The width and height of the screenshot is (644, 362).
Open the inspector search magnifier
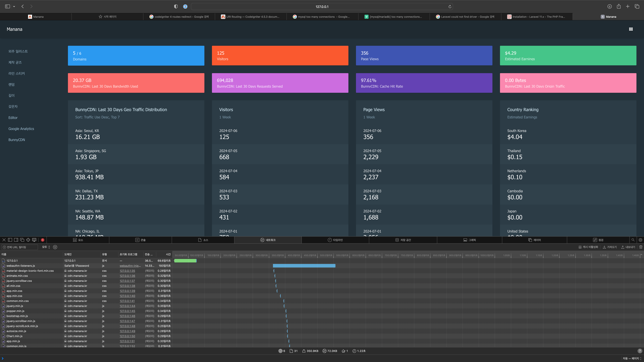633,240
